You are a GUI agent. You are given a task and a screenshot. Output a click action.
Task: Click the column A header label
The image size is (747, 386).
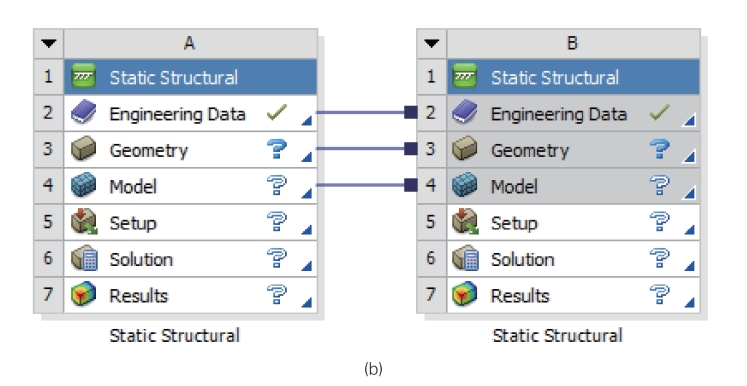190,44
